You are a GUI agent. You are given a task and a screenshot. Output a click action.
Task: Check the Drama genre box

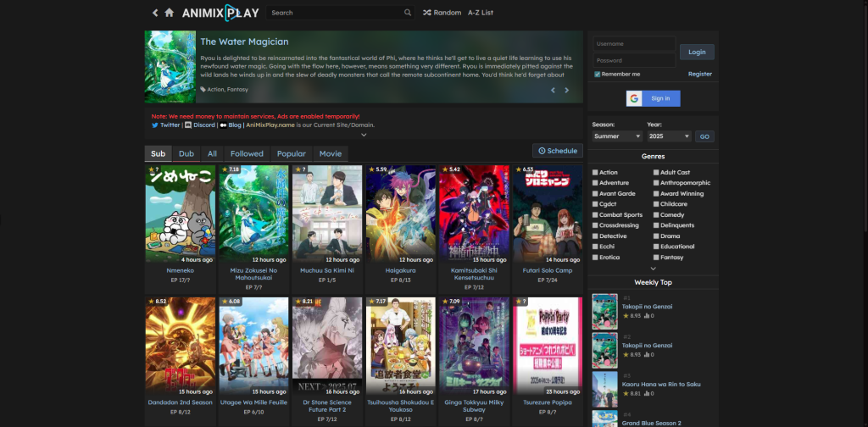(656, 236)
